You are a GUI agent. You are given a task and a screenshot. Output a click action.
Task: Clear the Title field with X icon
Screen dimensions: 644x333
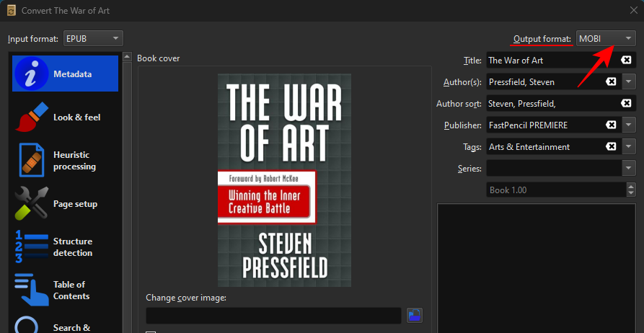click(626, 61)
